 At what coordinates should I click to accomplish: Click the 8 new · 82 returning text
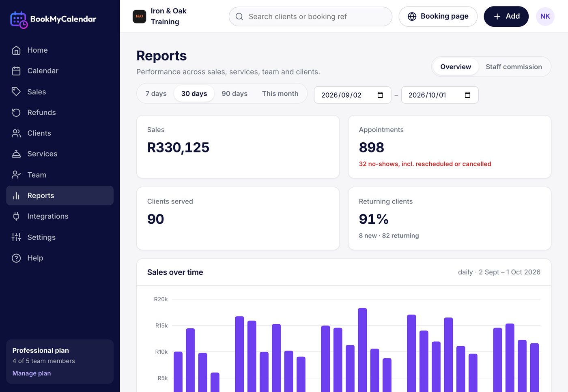(x=389, y=236)
